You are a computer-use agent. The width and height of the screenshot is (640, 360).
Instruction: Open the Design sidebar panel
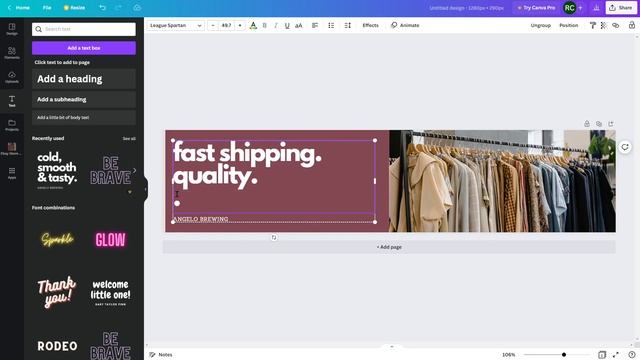[x=12, y=29]
